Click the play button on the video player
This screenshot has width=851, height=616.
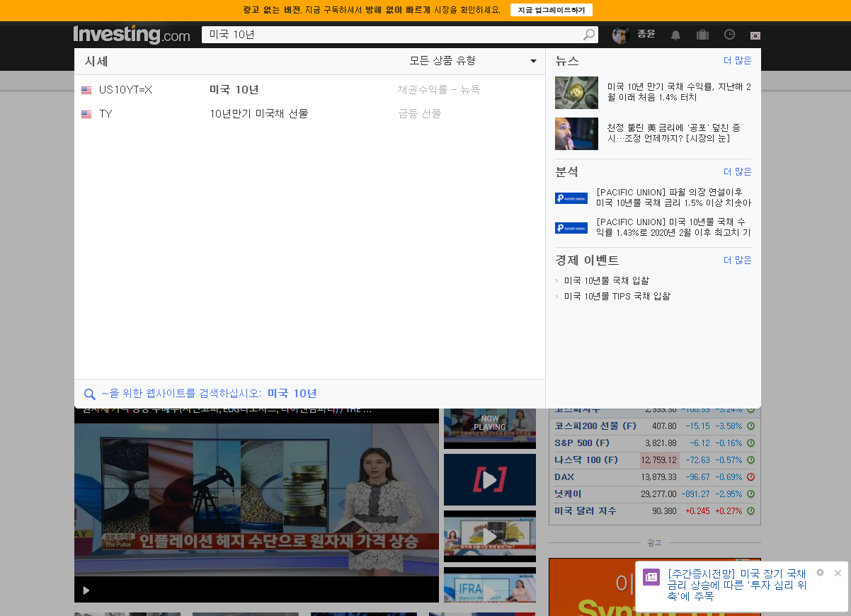point(86,590)
